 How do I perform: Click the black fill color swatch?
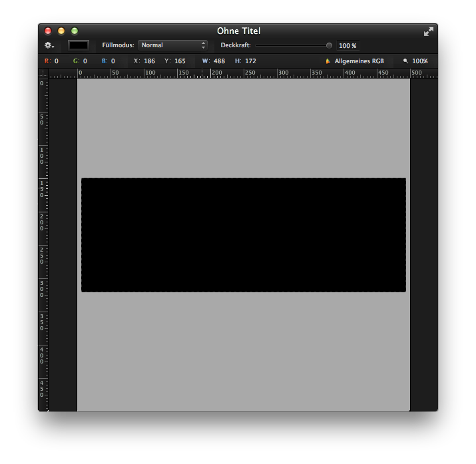(78, 45)
